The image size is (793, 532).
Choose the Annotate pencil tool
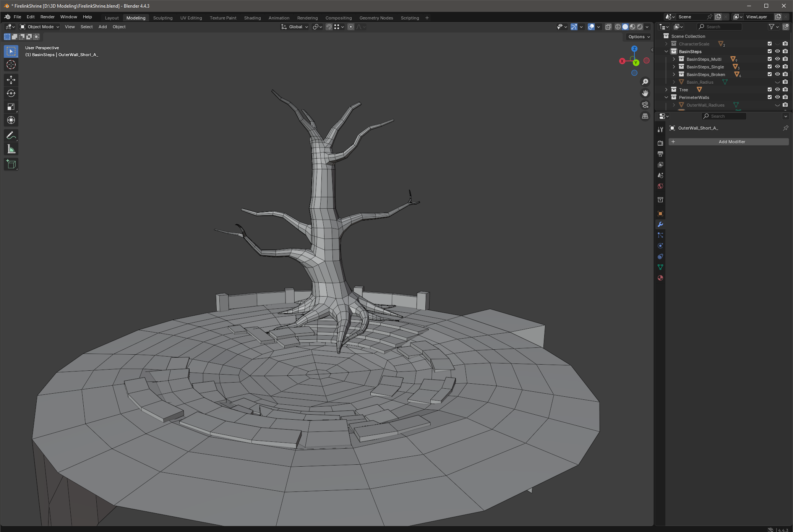point(11,135)
